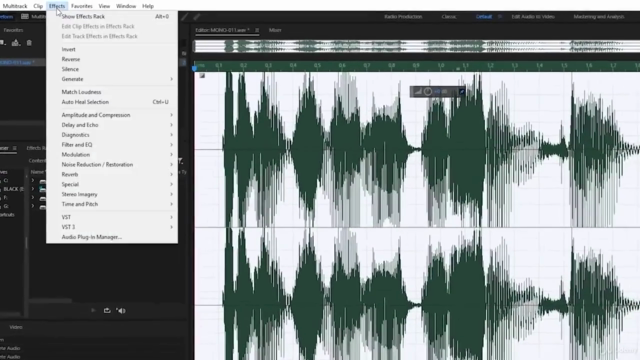
Task: Close the open Effects menu
Action: click(x=57, y=6)
